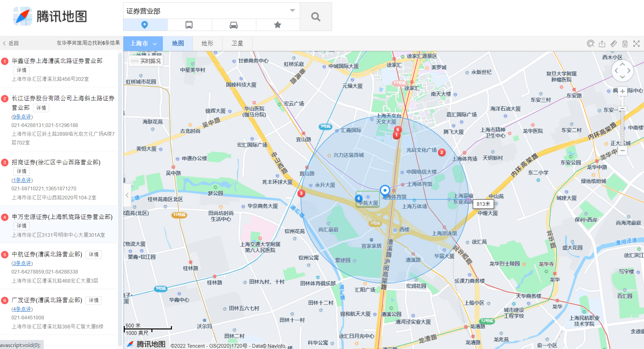644x349 pixels.
Task: Go back with the 返回 link
Action: pyautogui.click(x=11, y=43)
